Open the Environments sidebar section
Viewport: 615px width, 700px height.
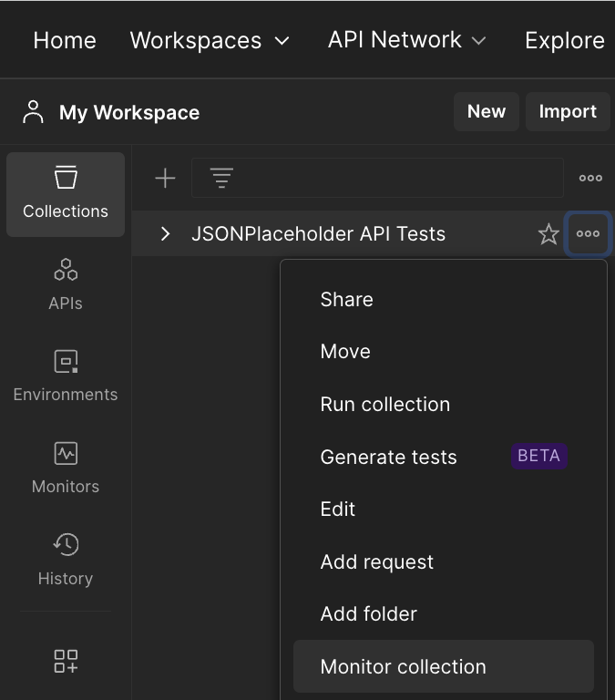coord(66,376)
